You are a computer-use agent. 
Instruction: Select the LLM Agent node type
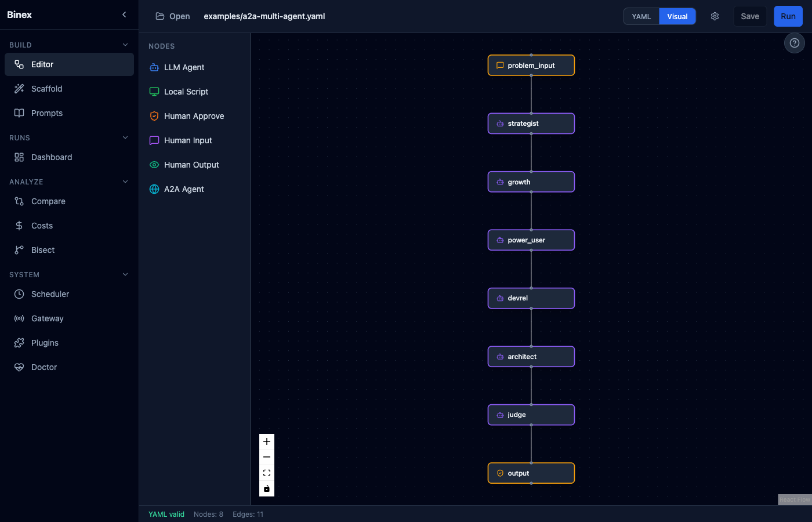pos(183,67)
